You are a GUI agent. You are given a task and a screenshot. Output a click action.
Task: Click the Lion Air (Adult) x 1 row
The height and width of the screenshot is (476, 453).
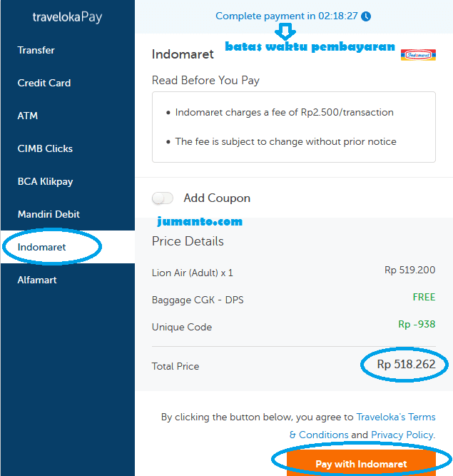294,273
